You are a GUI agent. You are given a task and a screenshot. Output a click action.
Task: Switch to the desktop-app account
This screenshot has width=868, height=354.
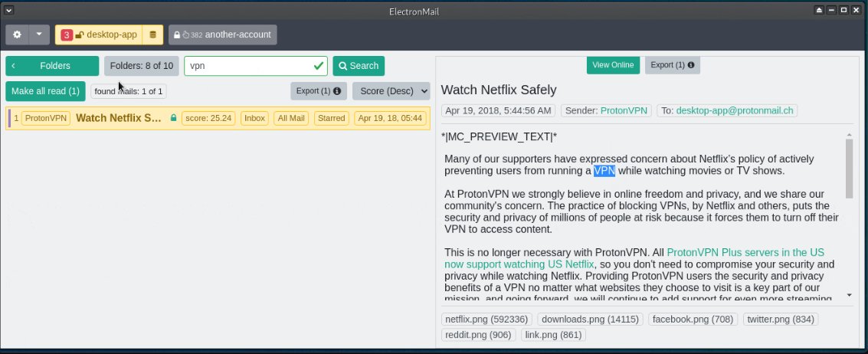pos(99,35)
